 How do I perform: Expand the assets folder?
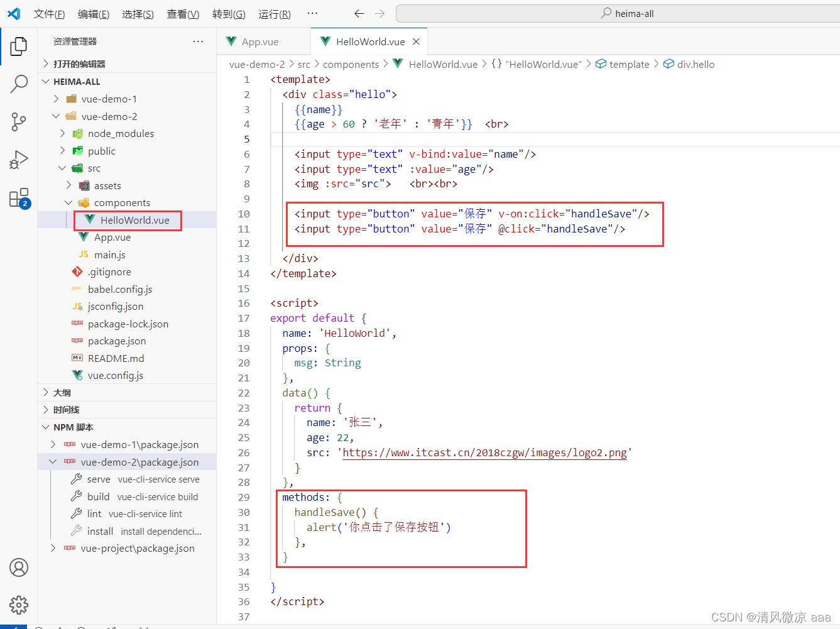point(127,185)
